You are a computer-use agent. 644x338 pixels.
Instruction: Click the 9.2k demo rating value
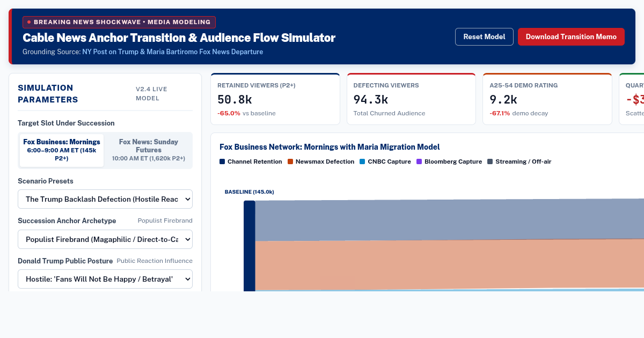pos(503,99)
